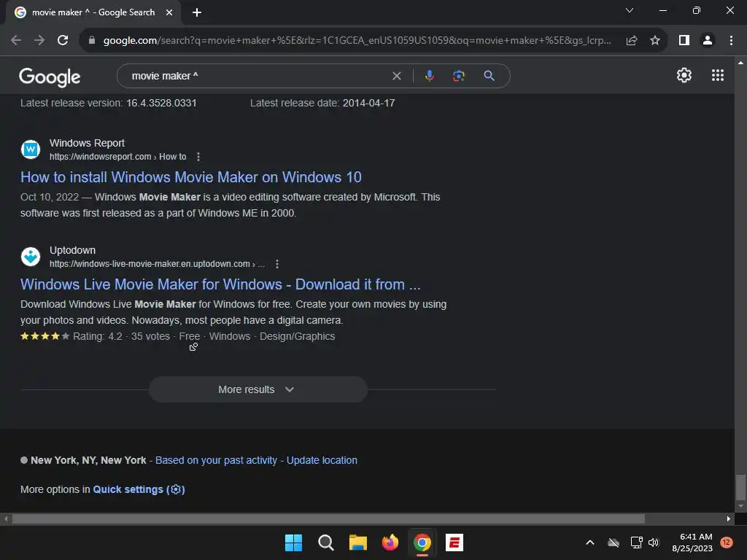Submit search with magnifier icon
Image resolution: width=747 pixels, height=560 pixels.
489,76
